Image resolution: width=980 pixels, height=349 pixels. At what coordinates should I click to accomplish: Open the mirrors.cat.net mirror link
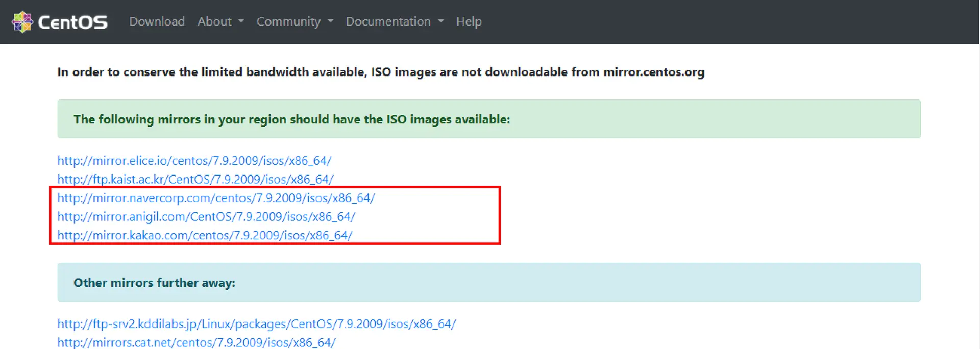(197, 342)
